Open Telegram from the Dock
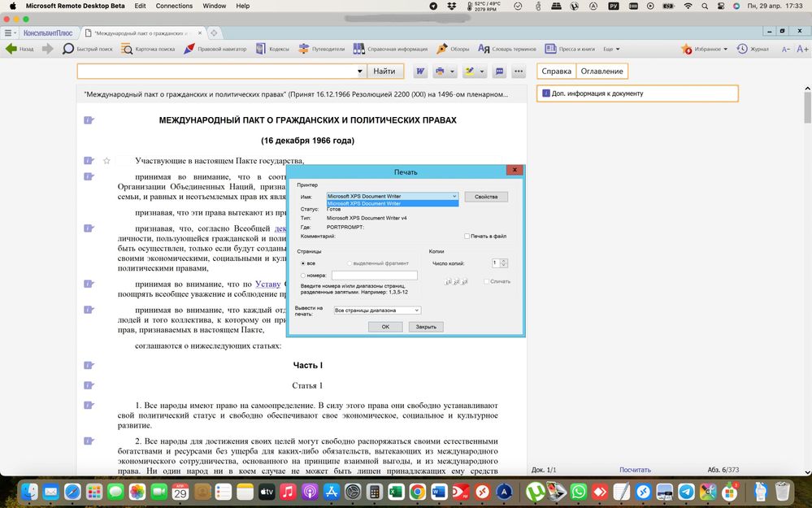This screenshot has height=508, width=812. [686, 492]
